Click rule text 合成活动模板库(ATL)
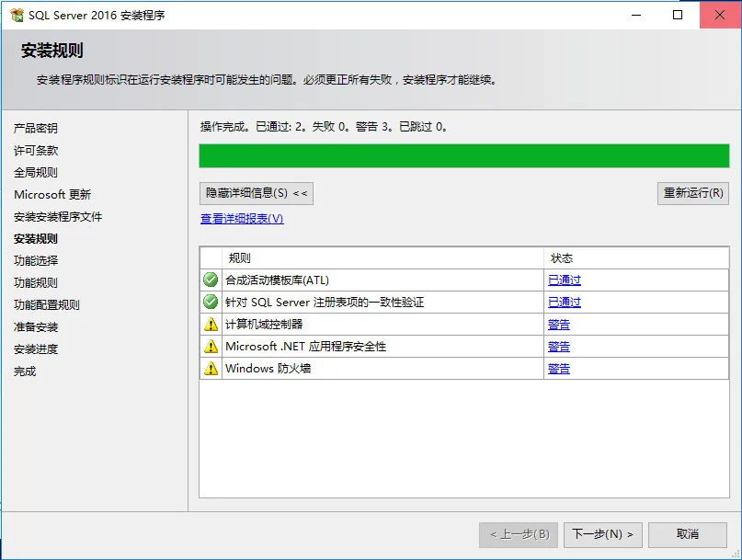The width and height of the screenshot is (742, 560). [x=277, y=280]
